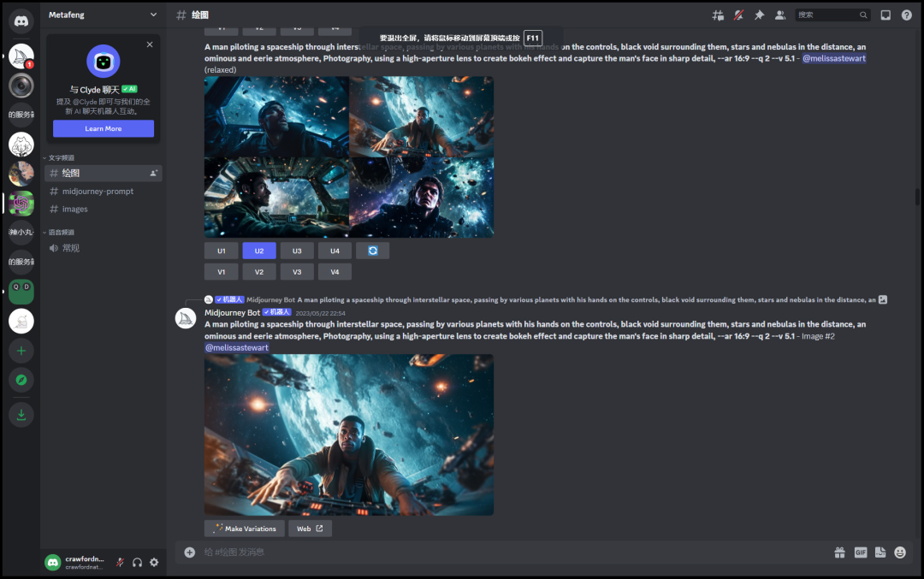The height and width of the screenshot is (579, 924).
Task: Click the Midjourney Bot message avatar
Action: point(186,319)
